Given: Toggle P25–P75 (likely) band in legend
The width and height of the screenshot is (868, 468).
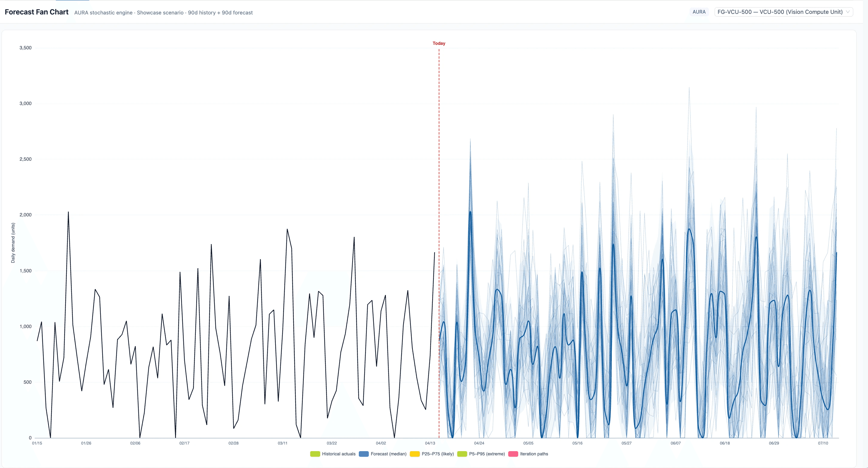Looking at the screenshot, I should tap(437, 454).
